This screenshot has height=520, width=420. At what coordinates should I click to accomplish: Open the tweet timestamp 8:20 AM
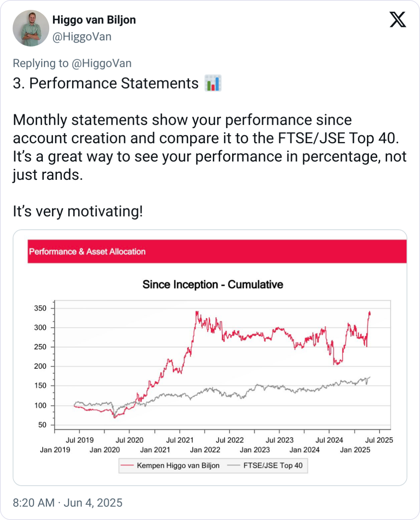tap(34, 503)
